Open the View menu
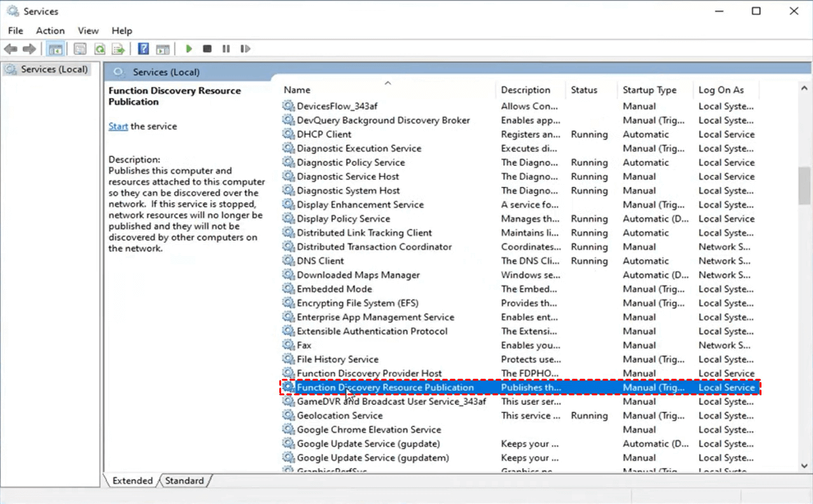The width and height of the screenshot is (813, 504). (x=88, y=31)
